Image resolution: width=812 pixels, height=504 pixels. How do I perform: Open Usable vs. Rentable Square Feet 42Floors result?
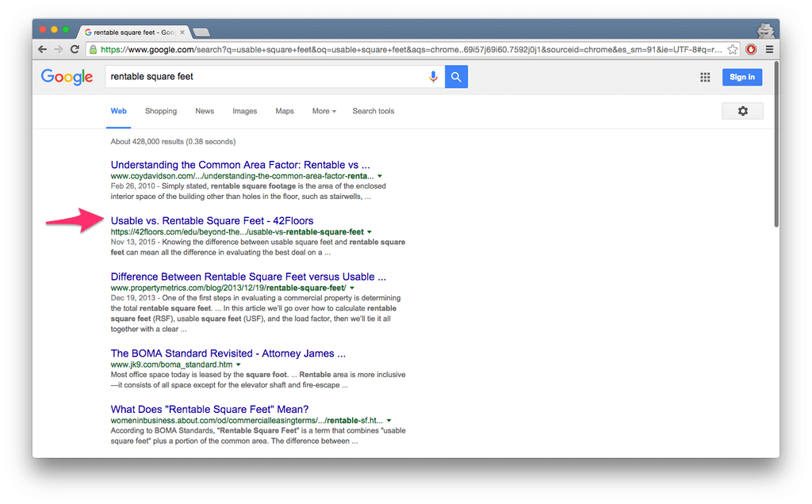pyautogui.click(x=212, y=220)
